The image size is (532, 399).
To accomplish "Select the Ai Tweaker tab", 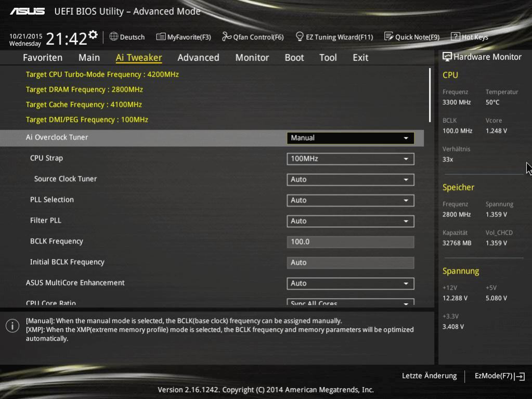I will [139, 58].
